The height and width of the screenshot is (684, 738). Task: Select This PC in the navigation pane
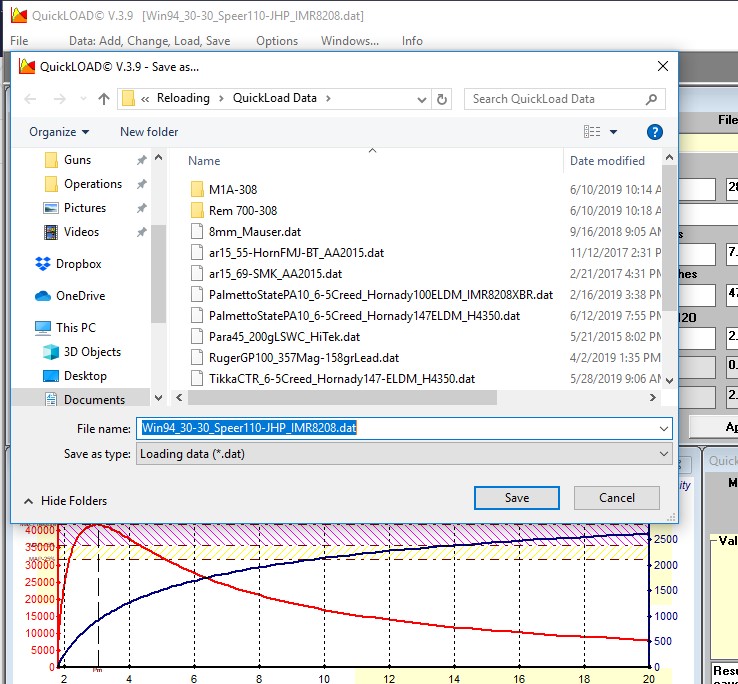pos(65,328)
